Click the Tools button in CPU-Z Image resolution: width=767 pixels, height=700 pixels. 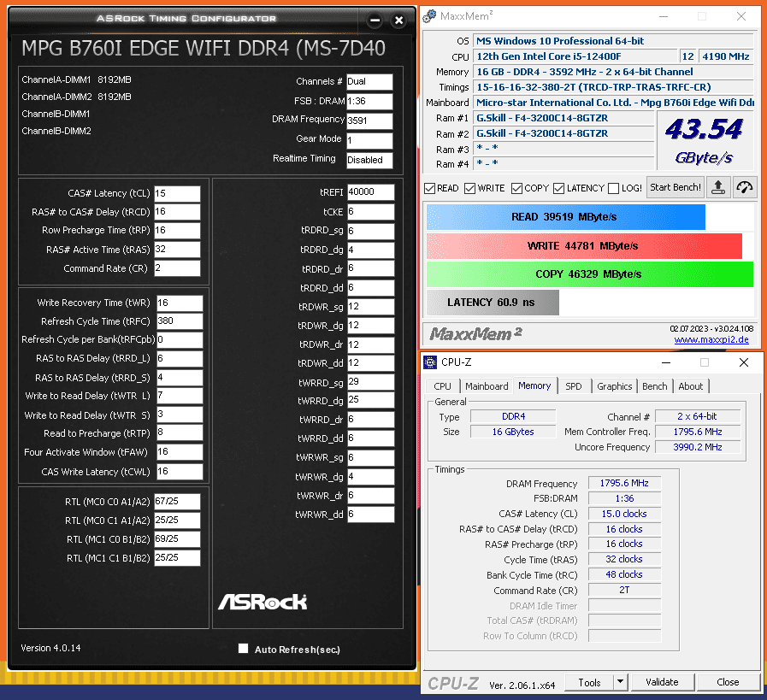[589, 682]
